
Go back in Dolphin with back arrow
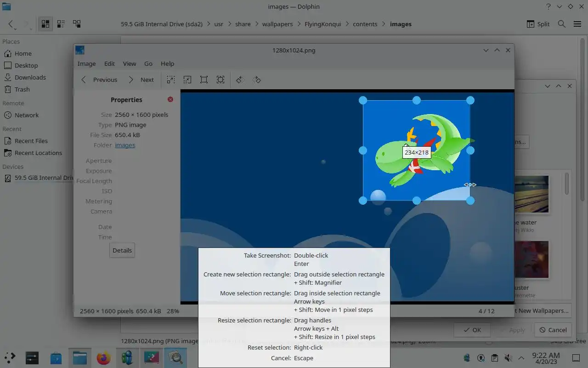tap(11, 24)
